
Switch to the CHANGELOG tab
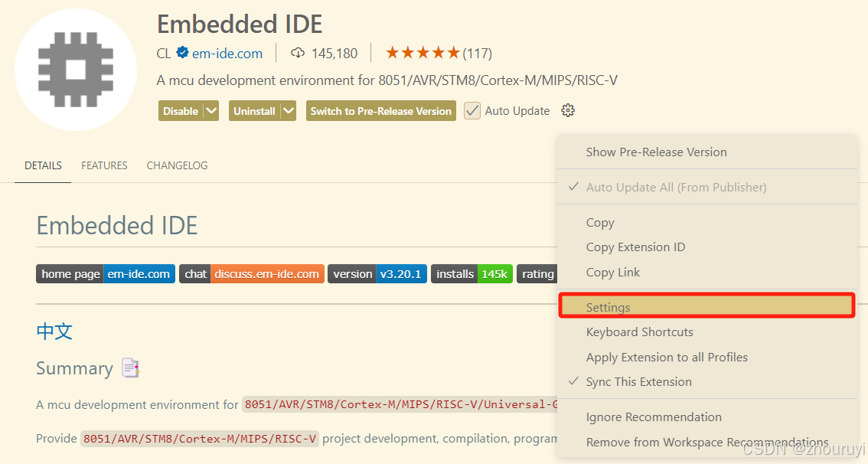pyautogui.click(x=177, y=165)
